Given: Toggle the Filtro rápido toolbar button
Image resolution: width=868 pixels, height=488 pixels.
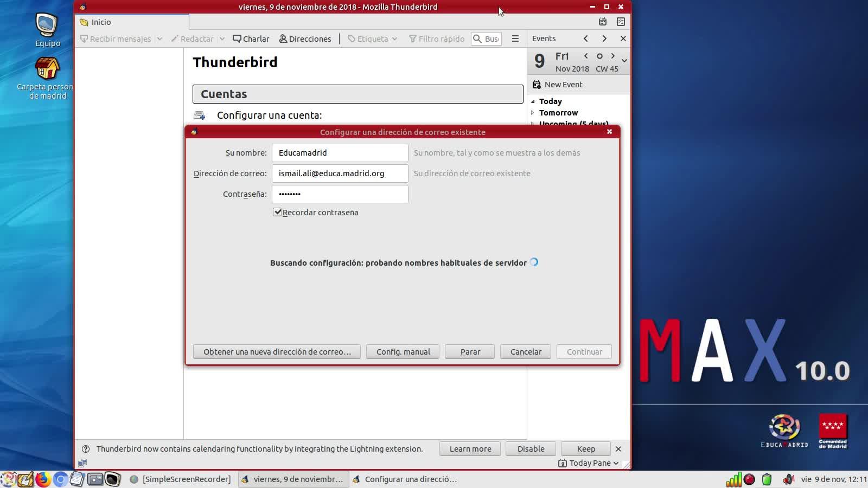Looking at the screenshot, I should tap(437, 39).
